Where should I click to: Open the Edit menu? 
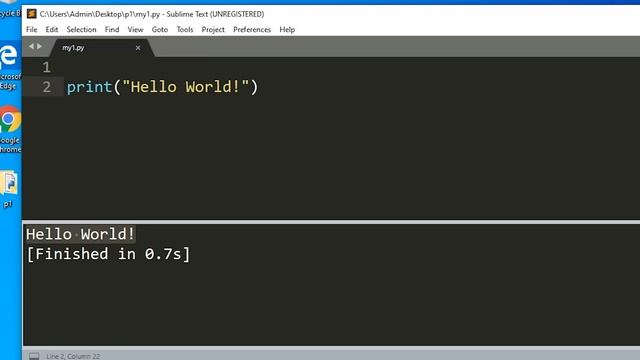pos(52,29)
